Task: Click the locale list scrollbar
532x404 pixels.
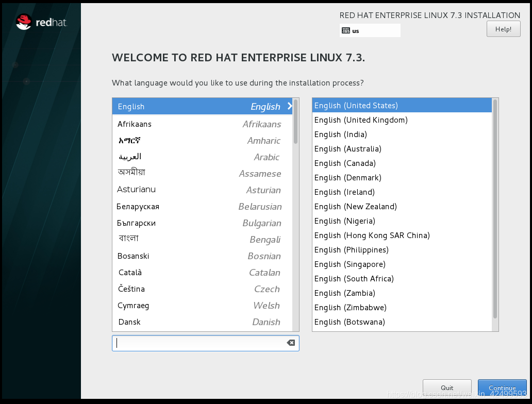Action: point(495,209)
